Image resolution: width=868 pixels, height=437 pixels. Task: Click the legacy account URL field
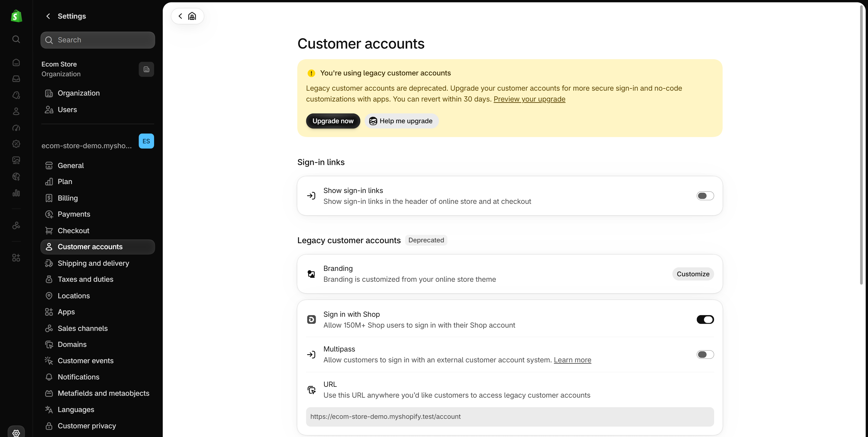coord(509,417)
